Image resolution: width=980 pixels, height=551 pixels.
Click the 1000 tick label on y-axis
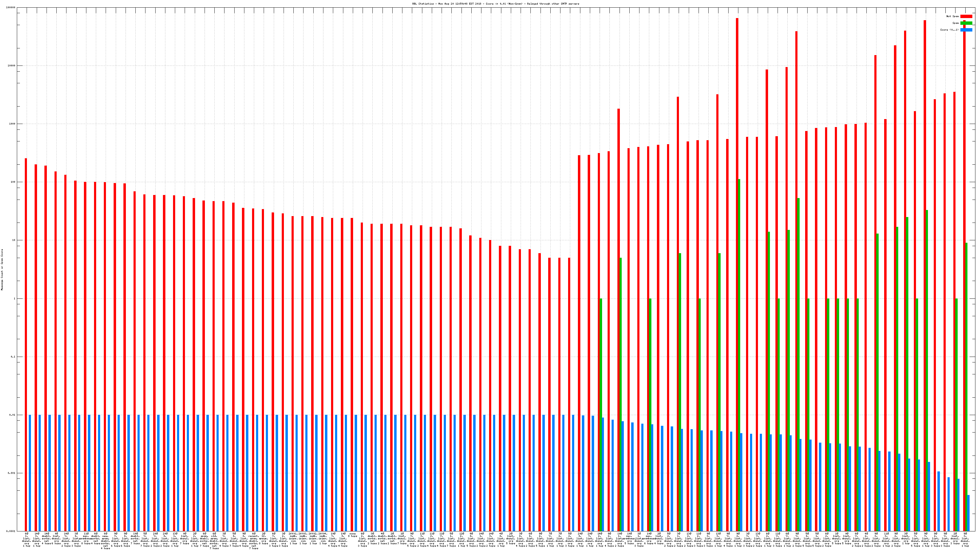click(12, 124)
